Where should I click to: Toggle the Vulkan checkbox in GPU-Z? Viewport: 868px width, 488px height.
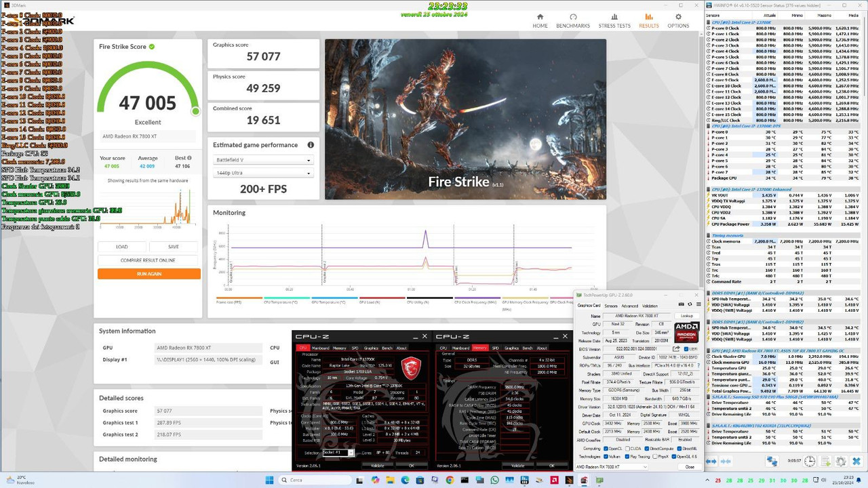606,456
